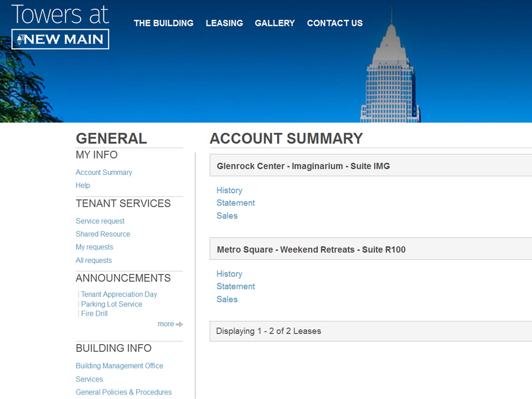Show more announcements

pyautogui.click(x=166, y=324)
